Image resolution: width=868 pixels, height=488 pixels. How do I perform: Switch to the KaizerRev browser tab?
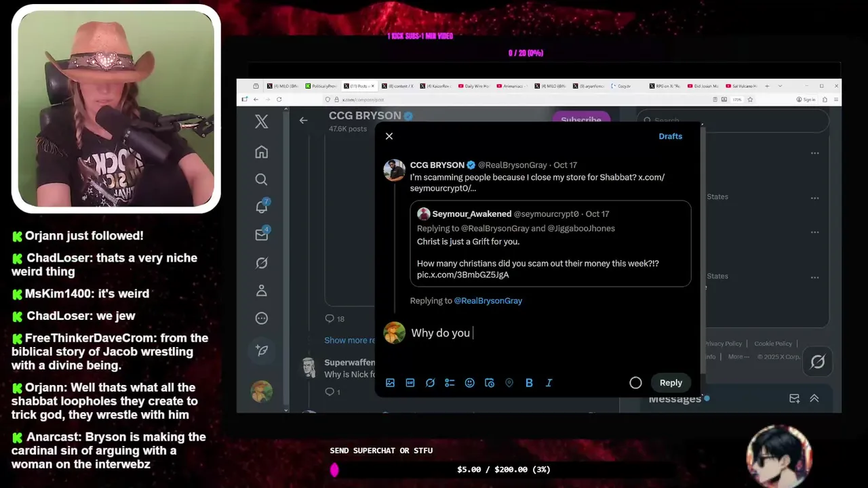point(436,86)
